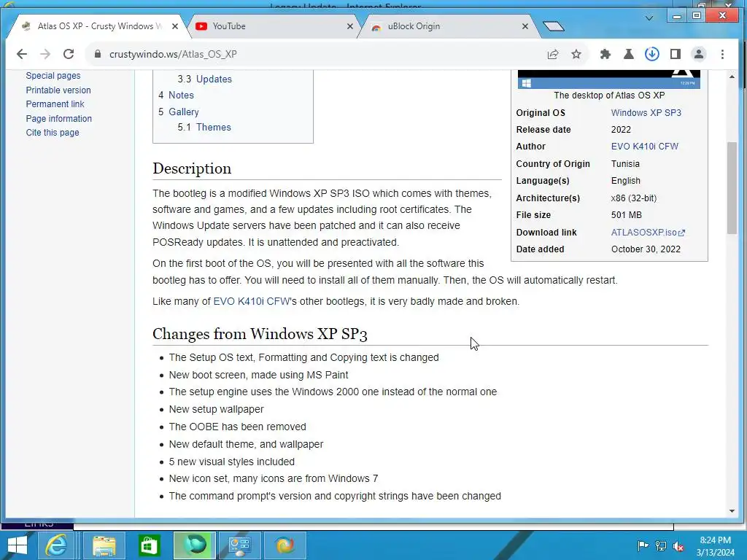
Task: Open the Special pages link
Action: tap(53, 76)
